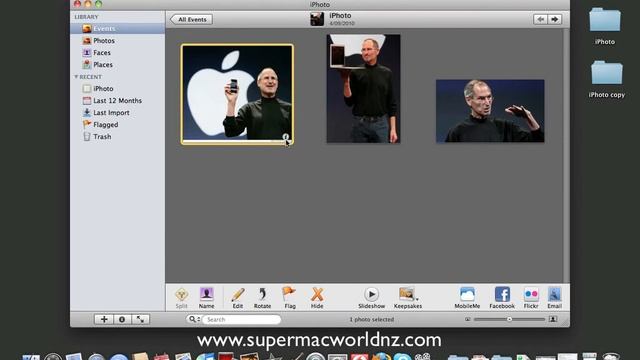640x360 pixels.
Task: Go to next event arrow
Action: (555, 19)
